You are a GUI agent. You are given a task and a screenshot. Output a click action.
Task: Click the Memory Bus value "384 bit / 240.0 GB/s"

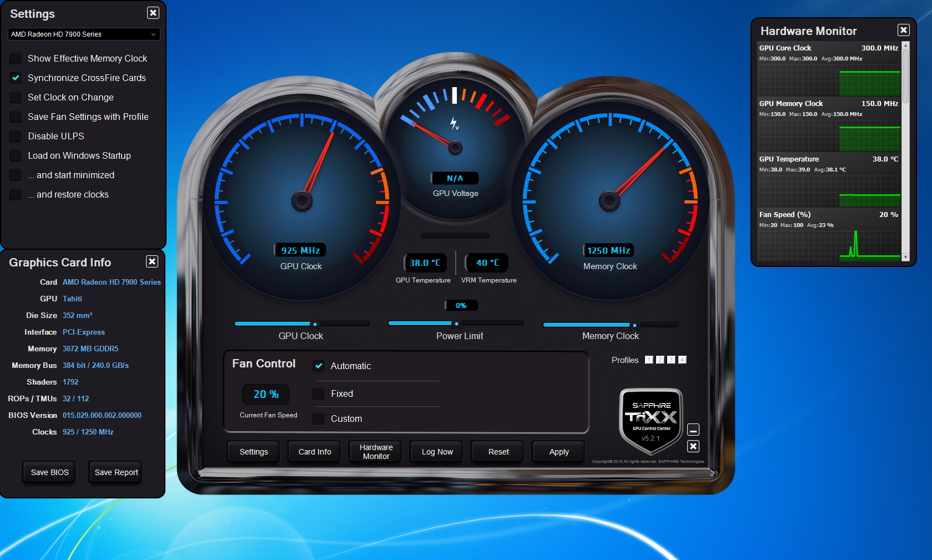[95, 365]
